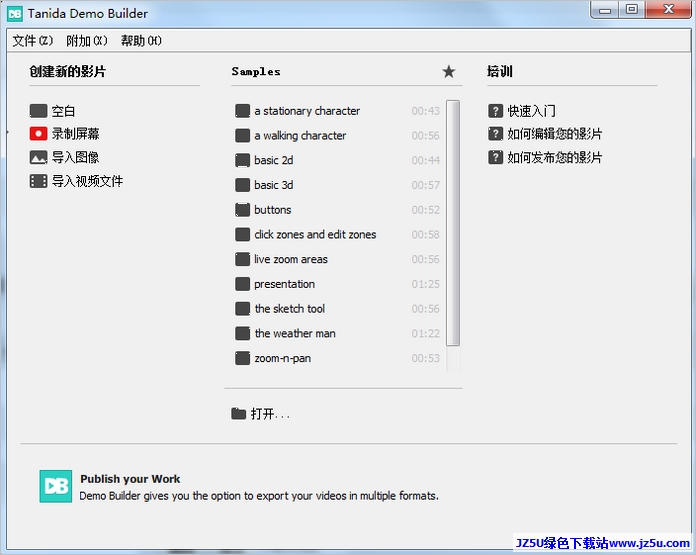Close the Tanida Demo Builder window
This screenshot has height=555, width=696.
[x=668, y=10]
